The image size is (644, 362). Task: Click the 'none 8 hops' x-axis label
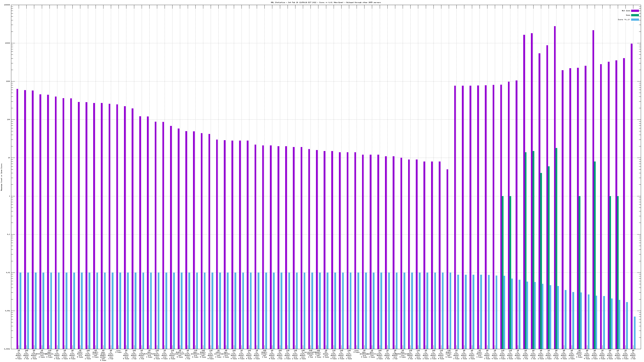[x=118, y=352]
